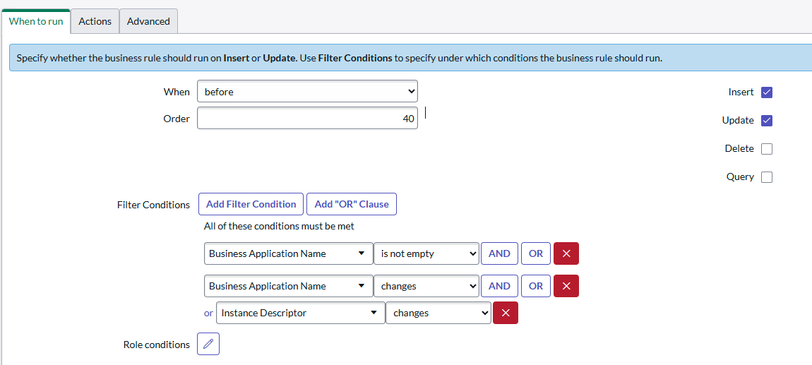Enable the Delete checkbox

click(x=767, y=149)
